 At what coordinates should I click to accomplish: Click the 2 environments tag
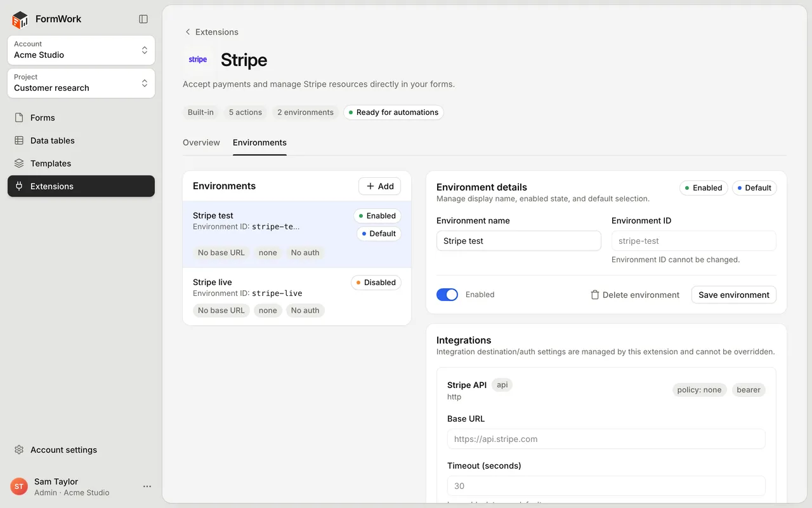(x=305, y=112)
